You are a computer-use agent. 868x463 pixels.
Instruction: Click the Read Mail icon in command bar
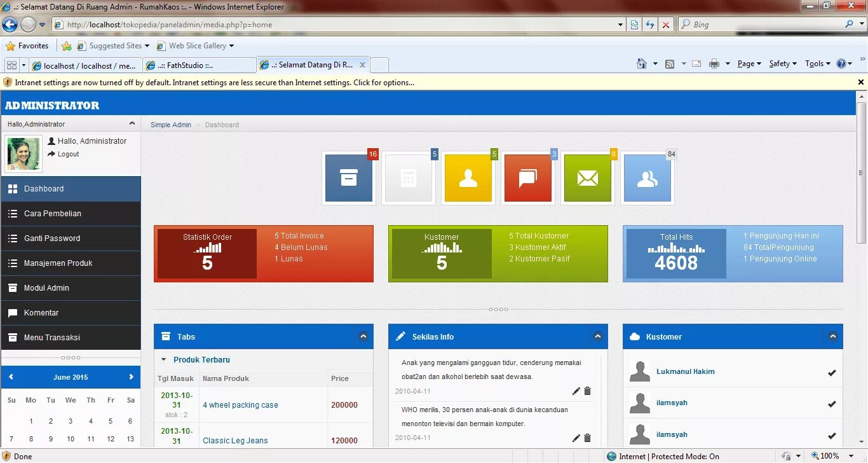tap(696, 64)
